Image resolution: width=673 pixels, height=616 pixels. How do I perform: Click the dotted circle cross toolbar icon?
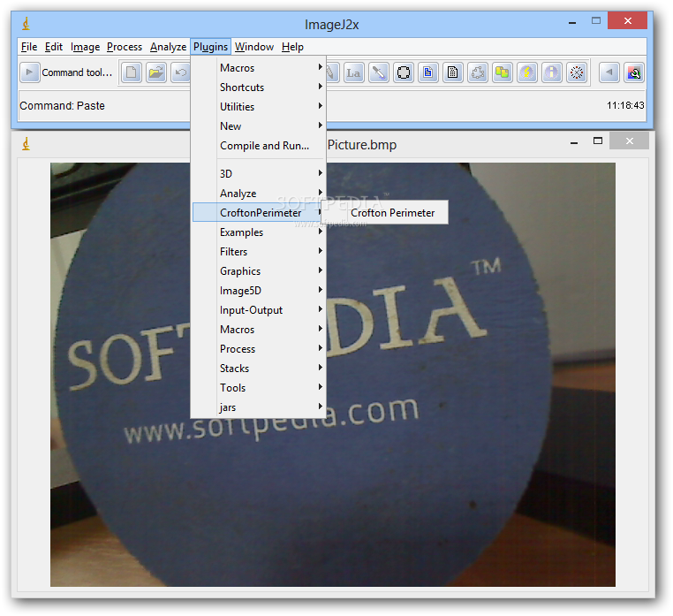coord(577,72)
